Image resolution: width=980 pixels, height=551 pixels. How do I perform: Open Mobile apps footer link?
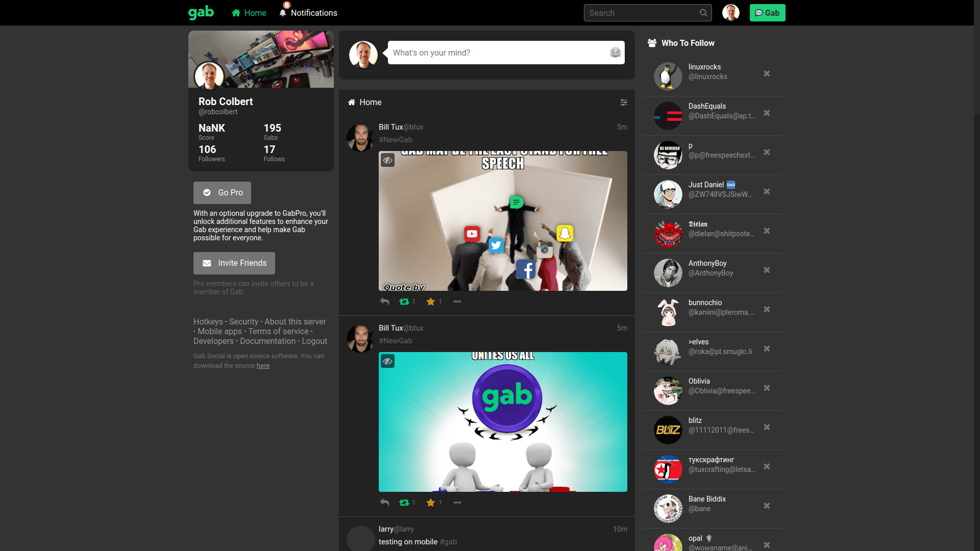[x=220, y=331]
